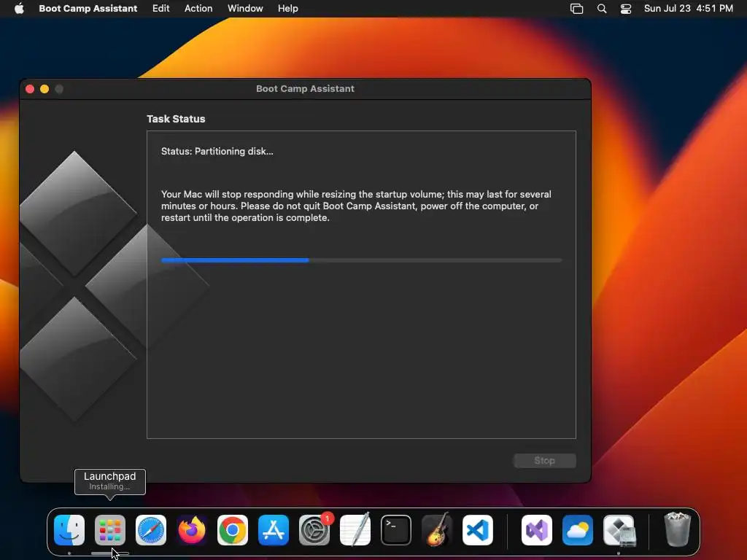Viewport: 747px width, 560px height.
Task: Open Terminal from the Dock
Action: [x=396, y=529]
